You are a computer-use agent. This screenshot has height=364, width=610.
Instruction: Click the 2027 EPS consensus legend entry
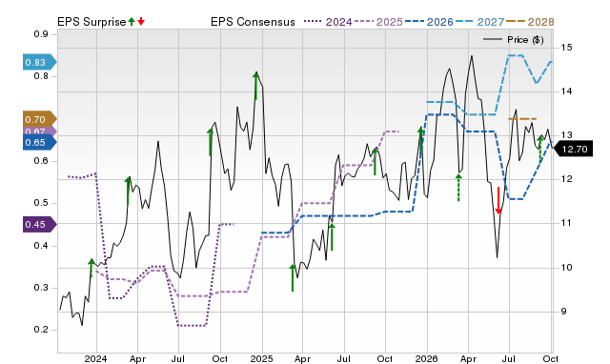479,22
